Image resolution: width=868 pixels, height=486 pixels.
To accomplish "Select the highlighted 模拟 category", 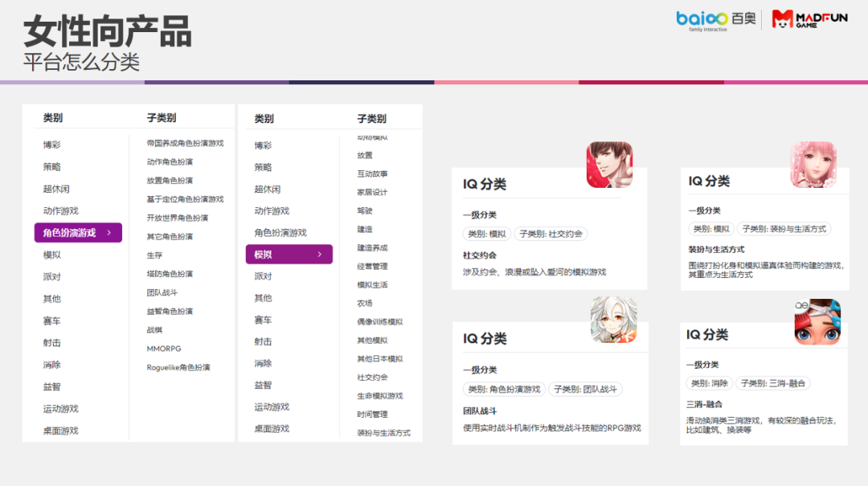I will pyautogui.click(x=289, y=254).
